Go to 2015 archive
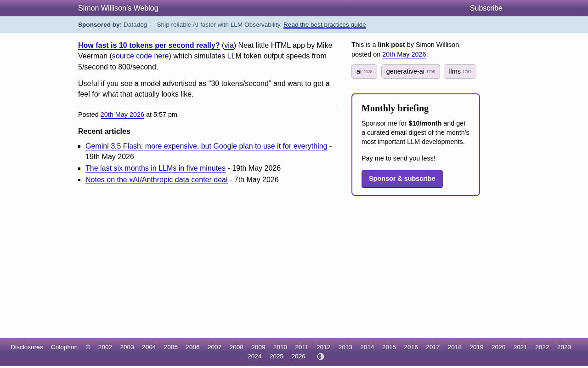 [x=389, y=347]
